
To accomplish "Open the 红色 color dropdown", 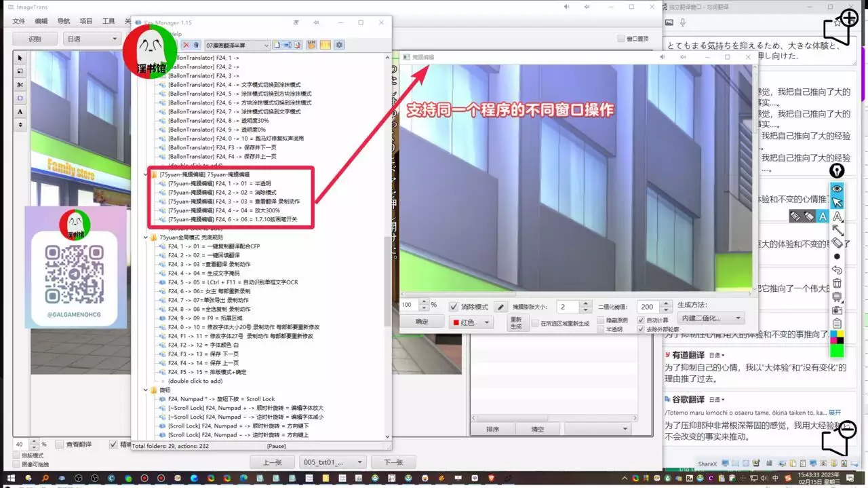I will click(x=472, y=323).
